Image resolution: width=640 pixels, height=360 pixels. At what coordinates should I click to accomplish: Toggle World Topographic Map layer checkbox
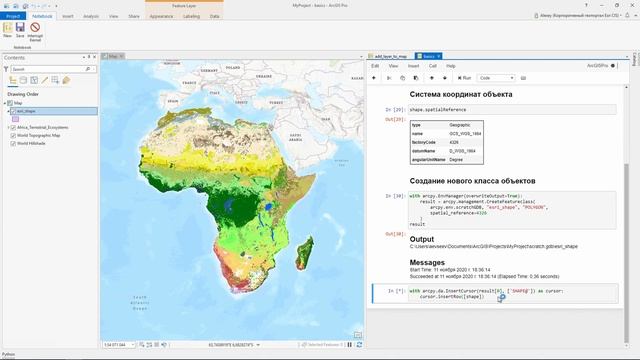tap(13, 136)
